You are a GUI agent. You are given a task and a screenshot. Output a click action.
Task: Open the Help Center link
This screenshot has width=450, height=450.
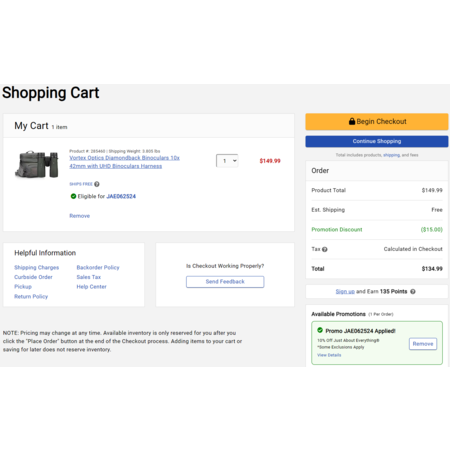pyautogui.click(x=91, y=287)
